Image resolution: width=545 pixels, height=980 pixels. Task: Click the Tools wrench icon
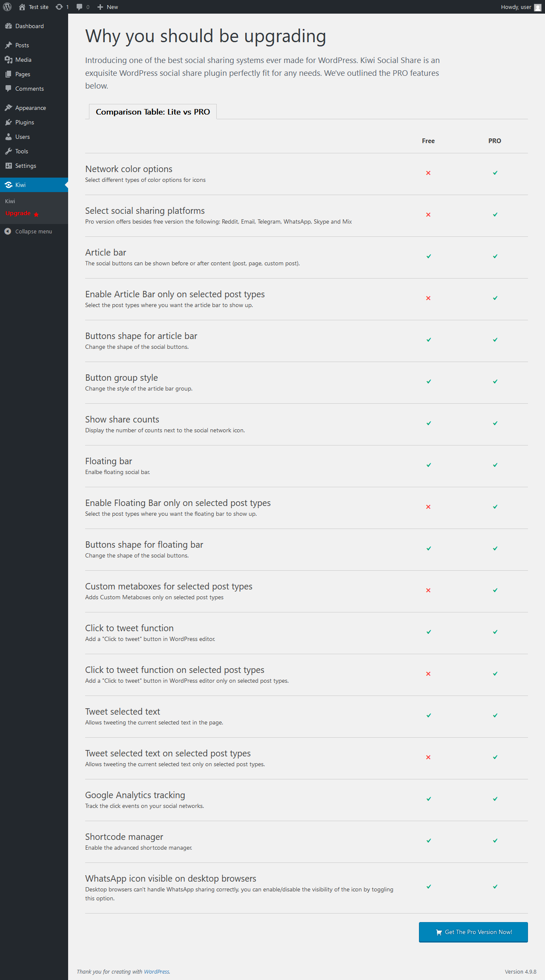9,151
